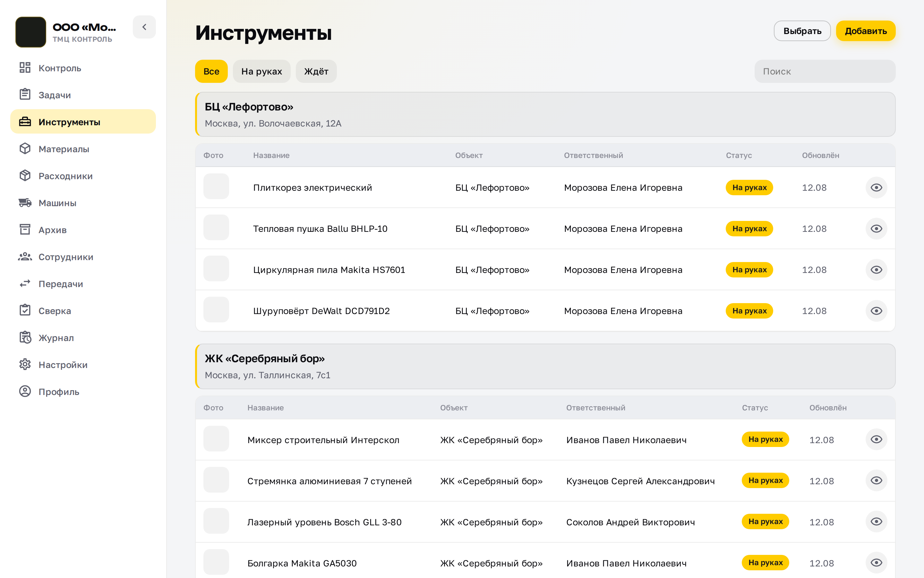Open Плиткорез электрический photo thumbnail
Screen dimensions: 924x578
[216, 187]
